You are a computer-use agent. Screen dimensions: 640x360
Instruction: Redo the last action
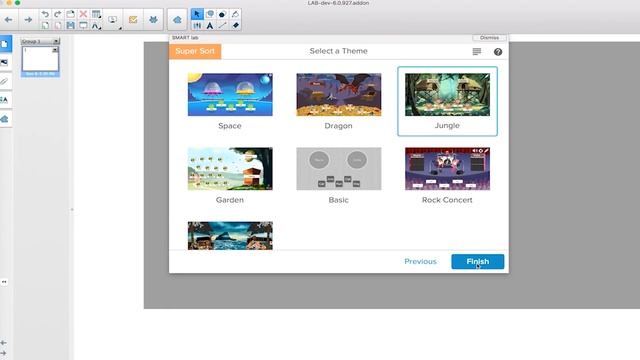pyautogui.click(x=58, y=14)
